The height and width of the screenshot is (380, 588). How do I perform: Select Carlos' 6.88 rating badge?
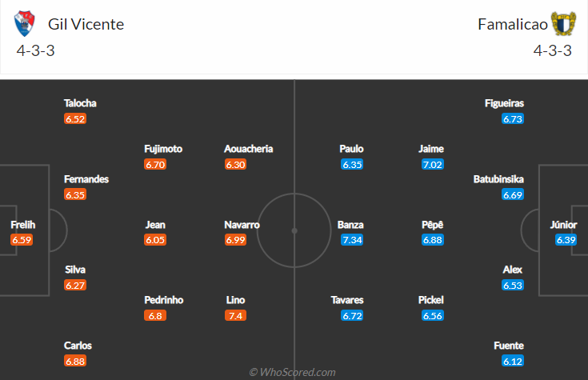coord(75,361)
